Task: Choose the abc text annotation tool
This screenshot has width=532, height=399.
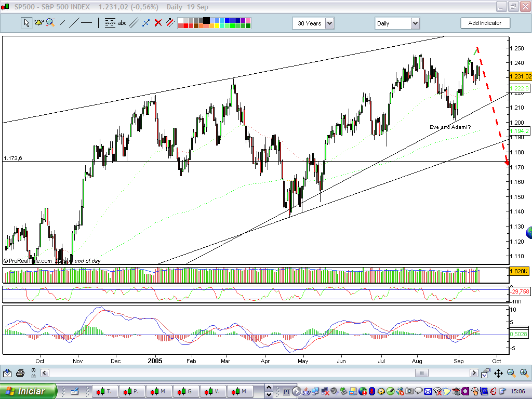Action: 122,23
